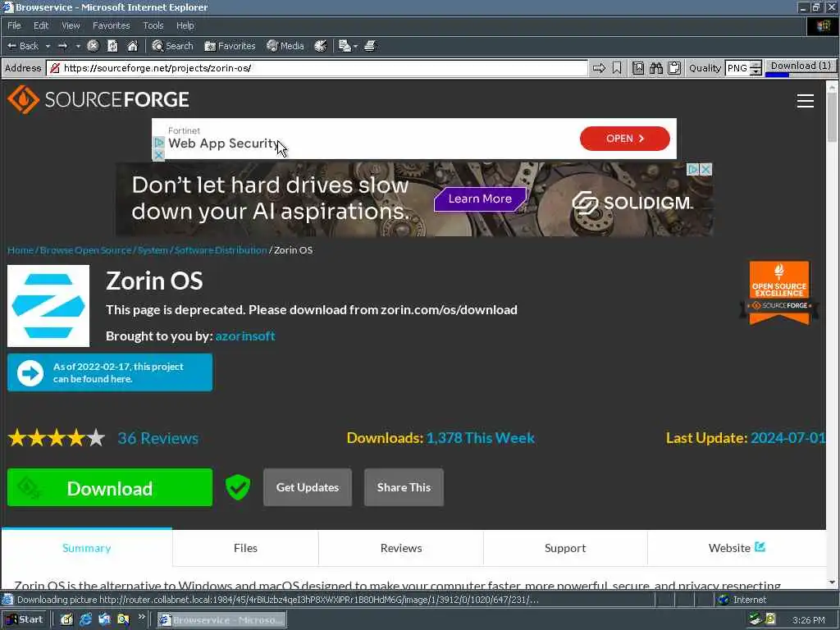Open the 36 Reviews link
This screenshot has width=840, height=630.
(158, 438)
